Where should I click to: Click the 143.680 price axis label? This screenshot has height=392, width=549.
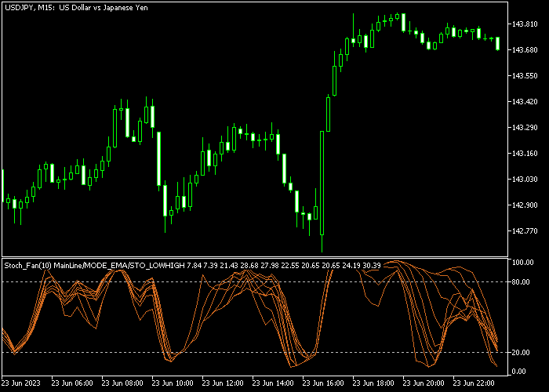click(x=525, y=50)
